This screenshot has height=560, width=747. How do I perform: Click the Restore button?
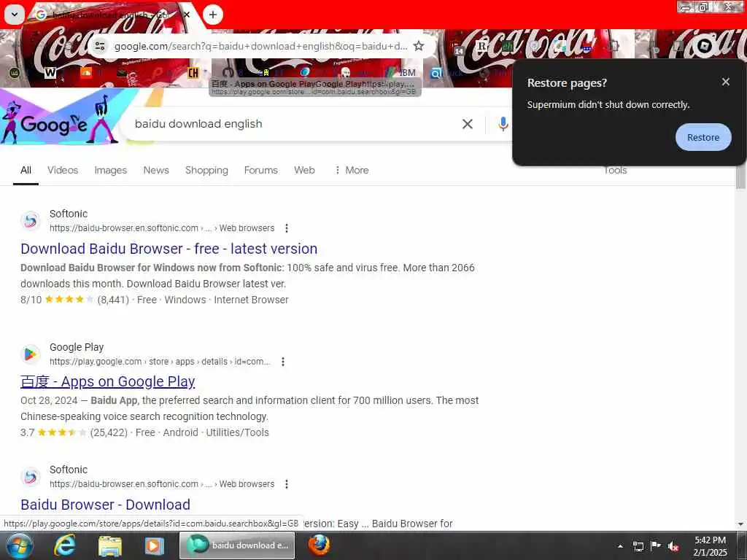[703, 137]
